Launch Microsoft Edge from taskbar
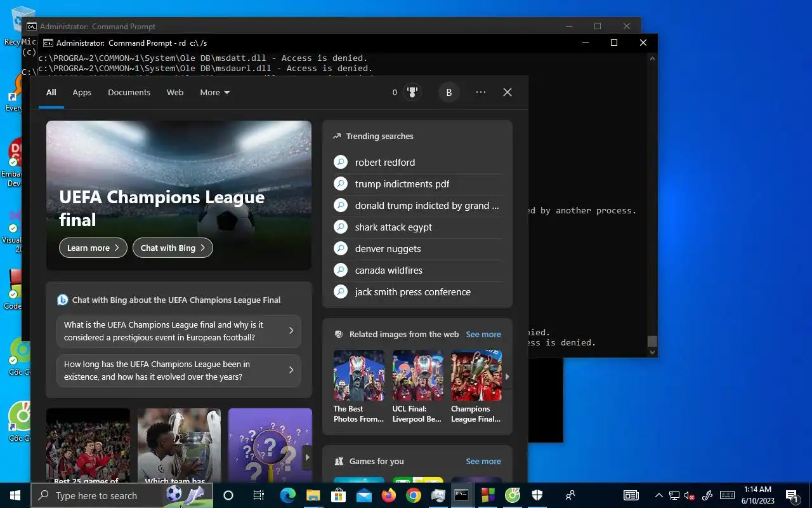This screenshot has width=812, height=508. 288,495
